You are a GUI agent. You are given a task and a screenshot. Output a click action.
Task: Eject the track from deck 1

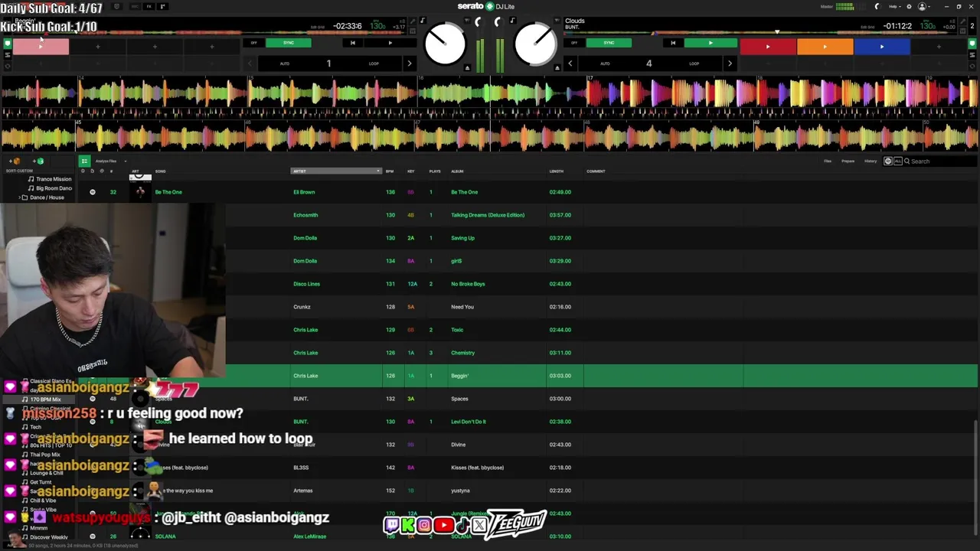tap(467, 68)
